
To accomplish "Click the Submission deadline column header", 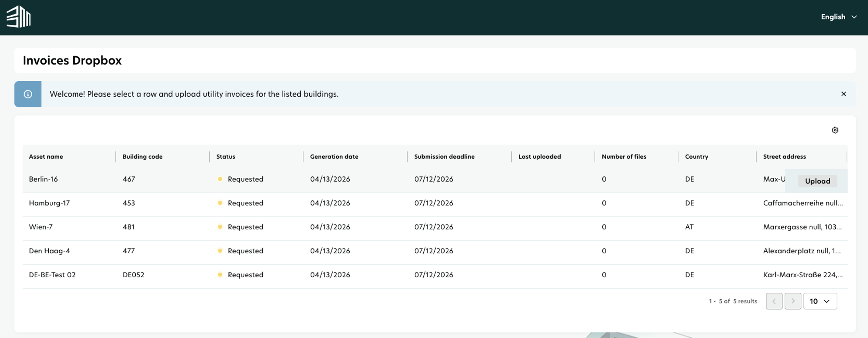I will pos(444,156).
